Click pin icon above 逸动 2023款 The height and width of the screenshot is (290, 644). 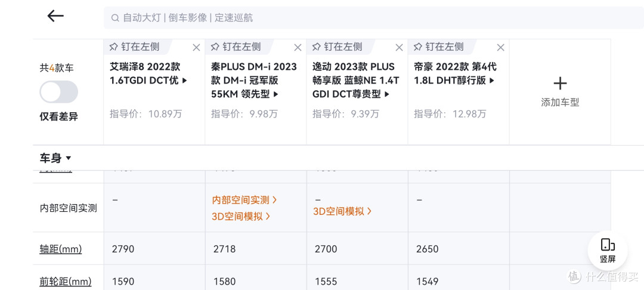click(317, 47)
